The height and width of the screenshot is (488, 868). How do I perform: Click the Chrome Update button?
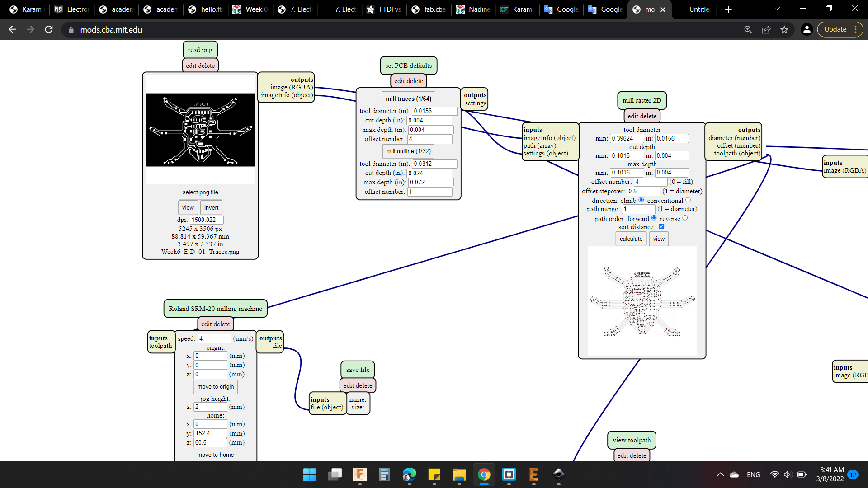pyautogui.click(x=840, y=29)
